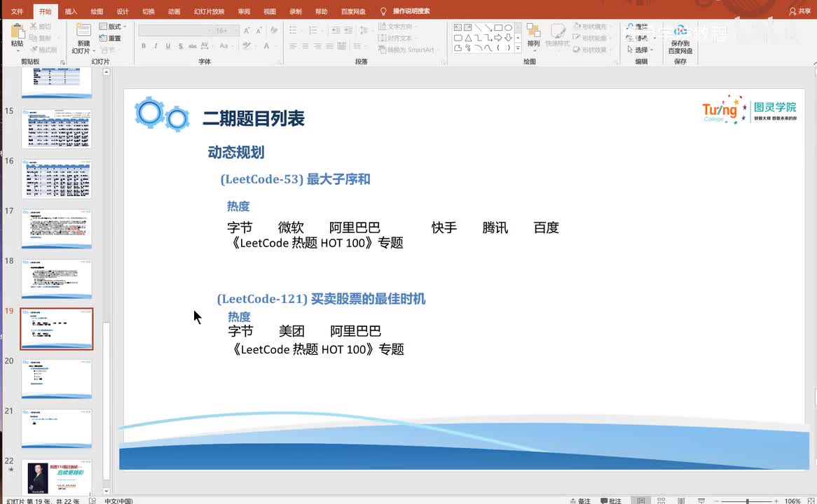Image resolution: width=817 pixels, height=504 pixels.
Task: Open the Slide Show (幻灯片放映) tab
Action: pos(209,11)
